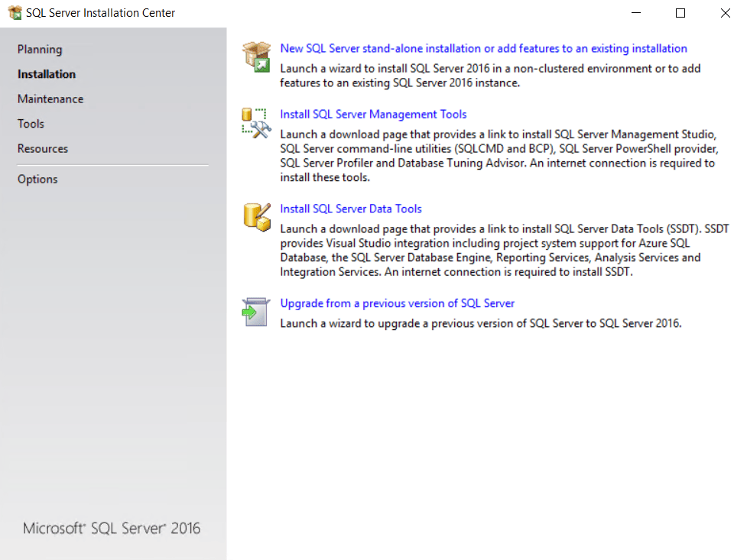Open the Maintenance section
The height and width of the screenshot is (560, 747).
pos(50,99)
